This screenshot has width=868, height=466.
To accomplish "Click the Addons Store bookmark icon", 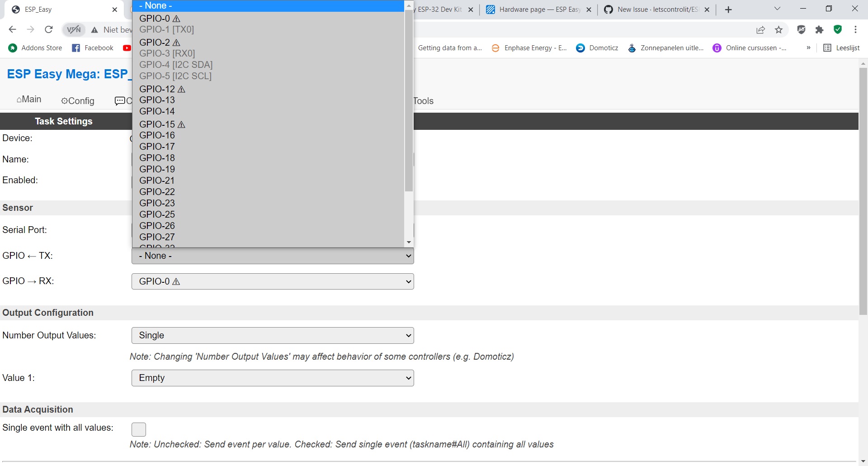I will click(12, 48).
